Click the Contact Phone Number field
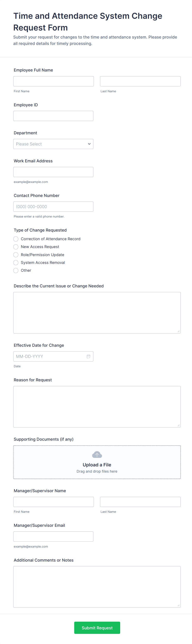Viewport: 192px width, 644px height. click(53, 206)
